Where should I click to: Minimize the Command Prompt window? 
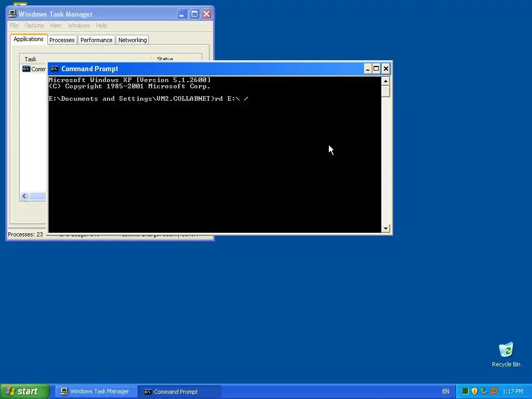(368, 69)
